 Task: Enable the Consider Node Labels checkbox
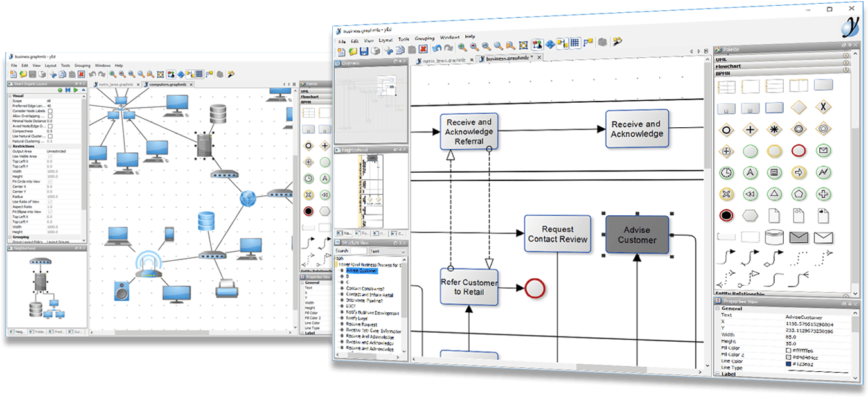(x=51, y=111)
